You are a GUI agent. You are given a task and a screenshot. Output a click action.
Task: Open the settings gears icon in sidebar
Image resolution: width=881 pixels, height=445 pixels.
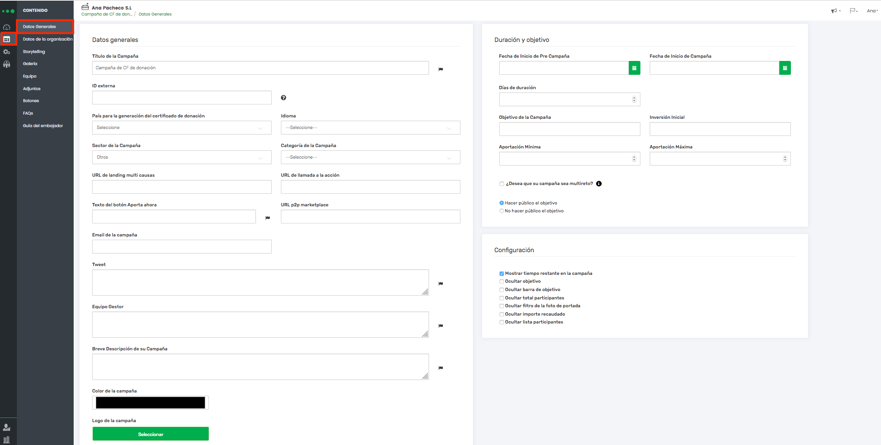coord(7,52)
